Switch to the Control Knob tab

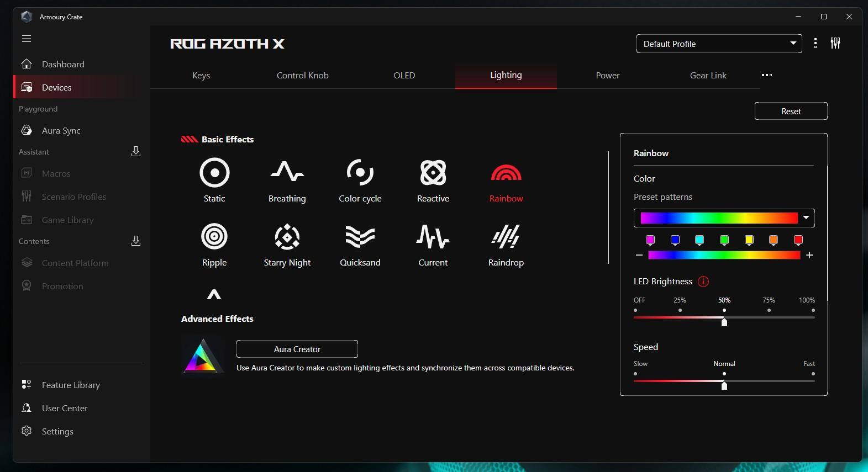click(x=302, y=76)
